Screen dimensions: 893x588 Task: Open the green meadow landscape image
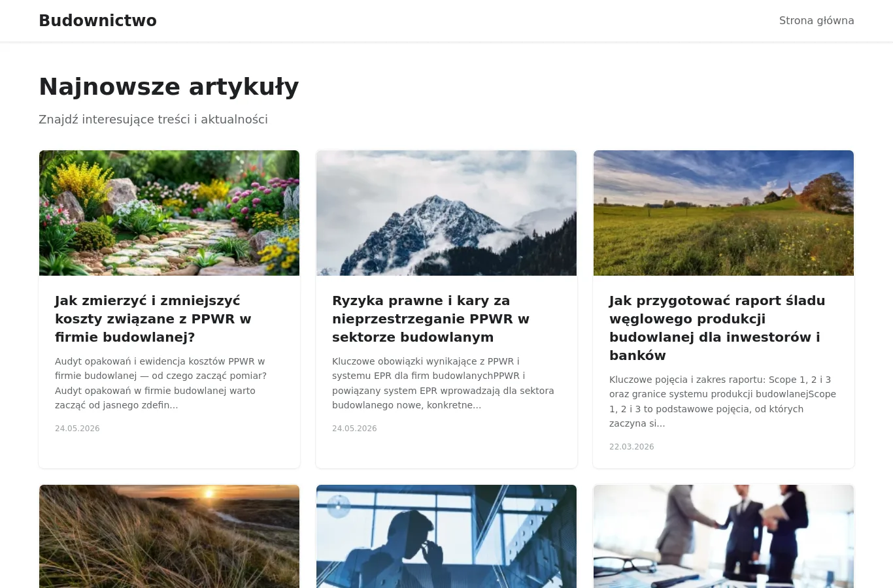pyautogui.click(x=724, y=213)
